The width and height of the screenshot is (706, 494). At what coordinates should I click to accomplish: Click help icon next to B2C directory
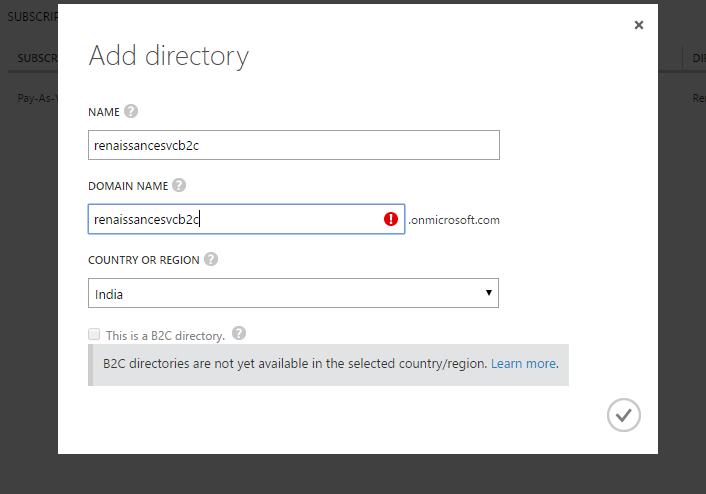pos(239,334)
